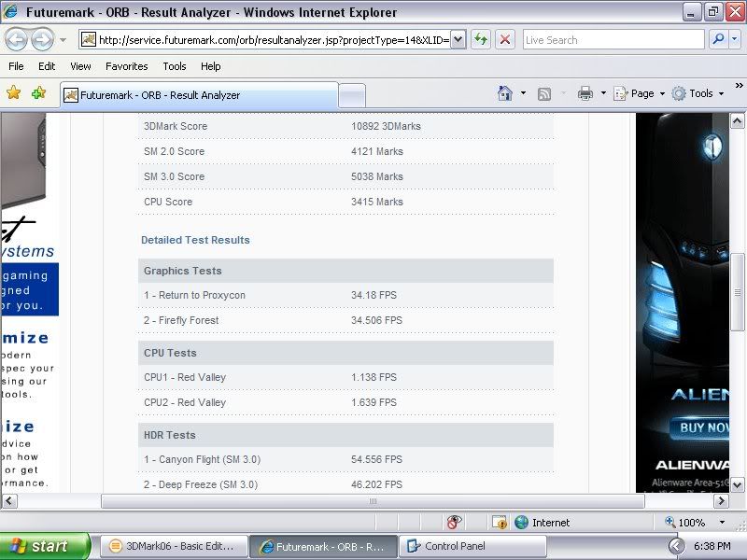Viewport: 747px width, 560px height.
Task: Click the 10892 3DMarks score value
Action: (386, 126)
